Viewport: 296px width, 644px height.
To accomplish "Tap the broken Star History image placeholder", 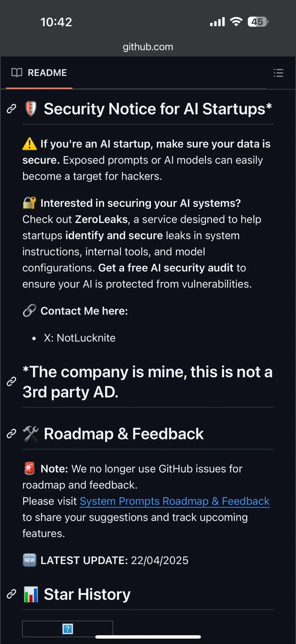I will pos(67,629).
